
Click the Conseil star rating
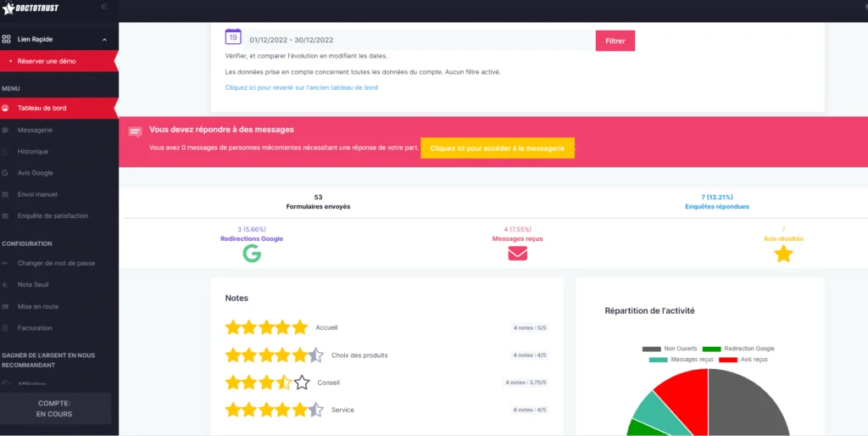[267, 383]
